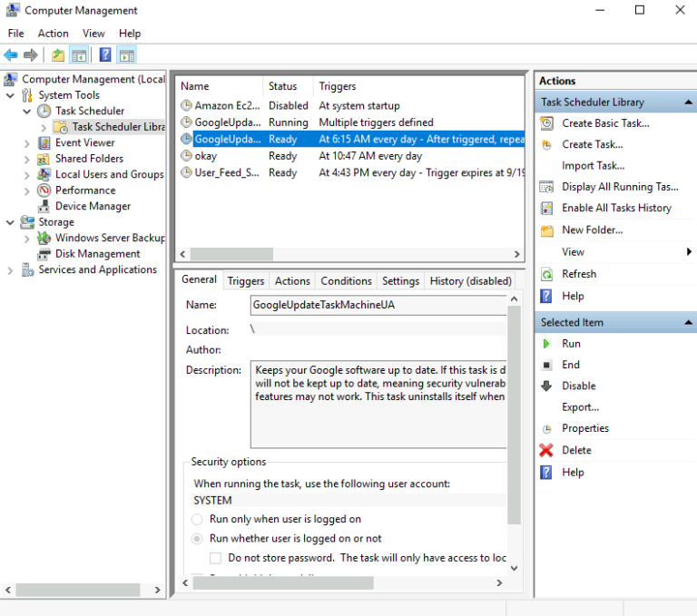Screen dimensions: 697x616
Task: Select 'Run whether user is logged on or not'
Action: [197, 538]
